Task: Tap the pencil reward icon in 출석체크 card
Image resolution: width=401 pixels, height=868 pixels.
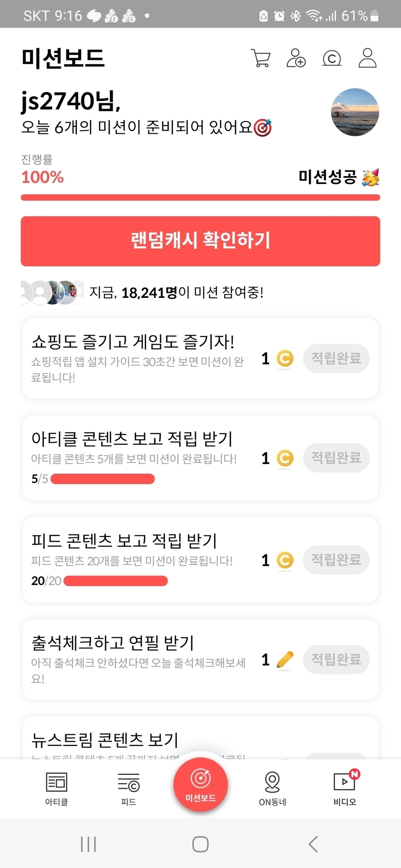Action: [285, 659]
